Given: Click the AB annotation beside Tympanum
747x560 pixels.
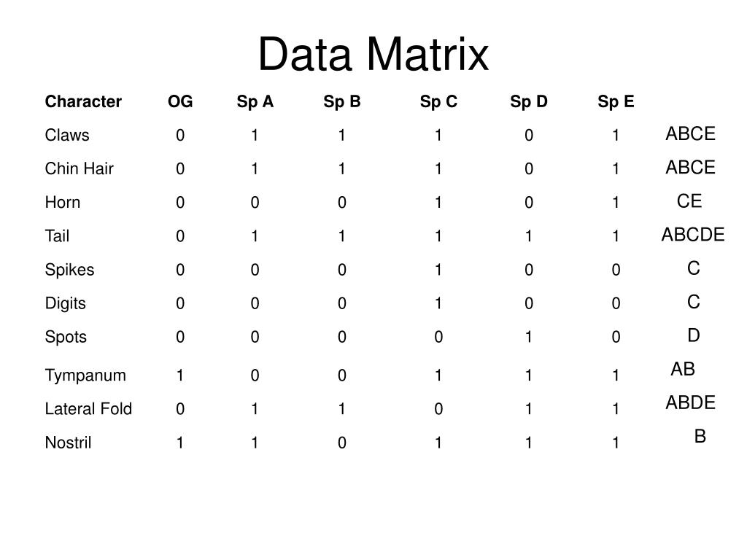Looking at the screenshot, I should pos(683,369).
